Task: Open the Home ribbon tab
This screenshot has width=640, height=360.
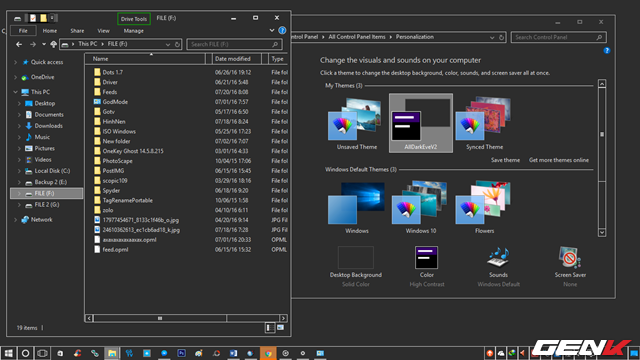Action: point(50,31)
